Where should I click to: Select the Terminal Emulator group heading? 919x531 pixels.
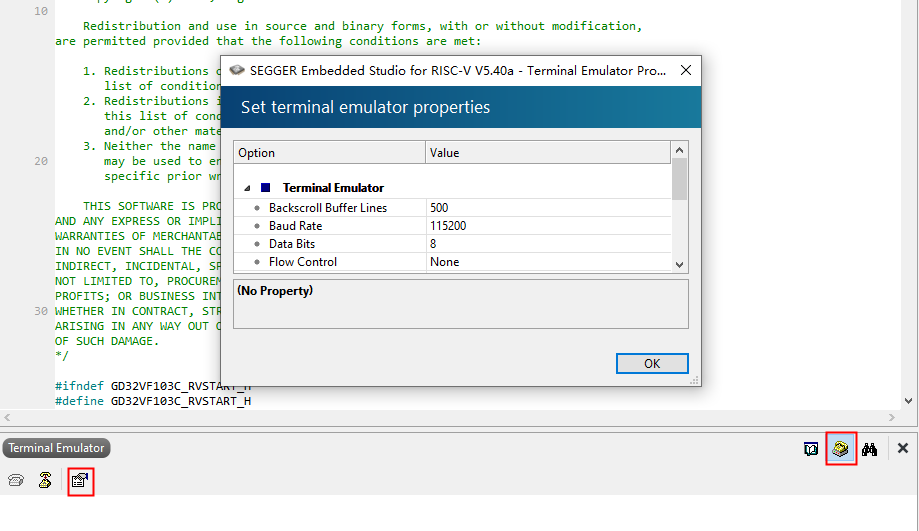click(333, 188)
